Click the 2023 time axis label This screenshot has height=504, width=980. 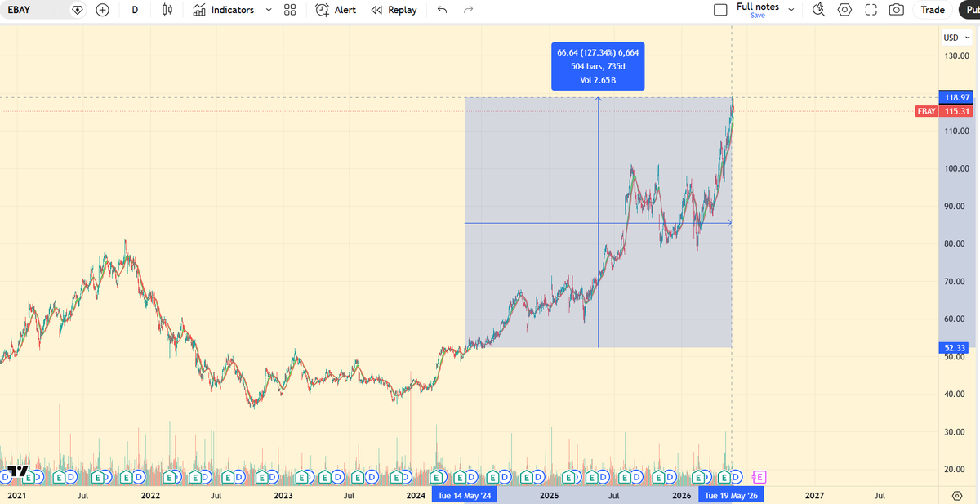(x=283, y=495)
